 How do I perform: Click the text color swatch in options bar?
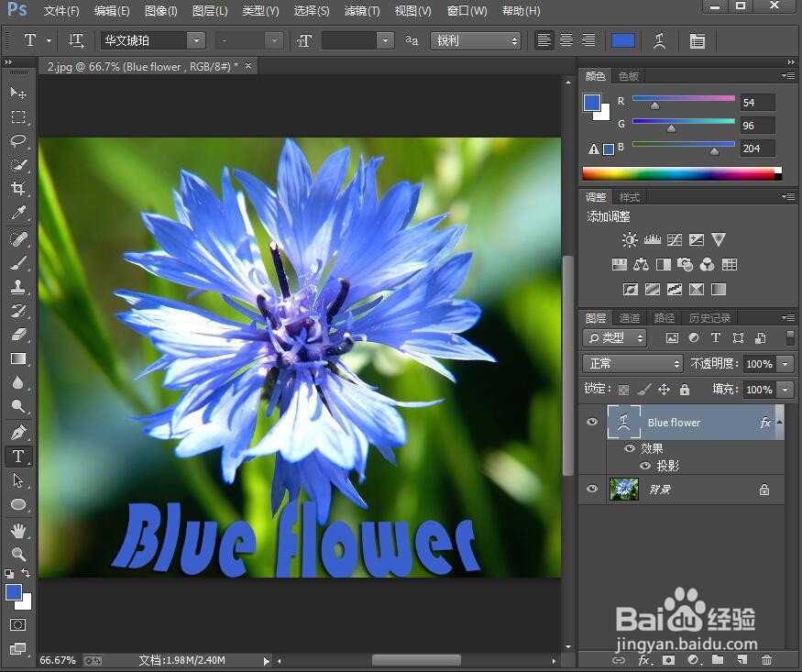pyautogui.click(x=623, y=40)
